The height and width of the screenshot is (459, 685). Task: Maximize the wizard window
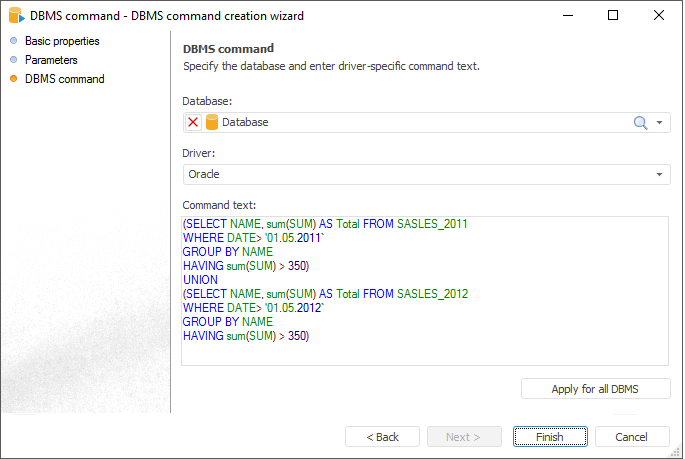tap(613, 16)
